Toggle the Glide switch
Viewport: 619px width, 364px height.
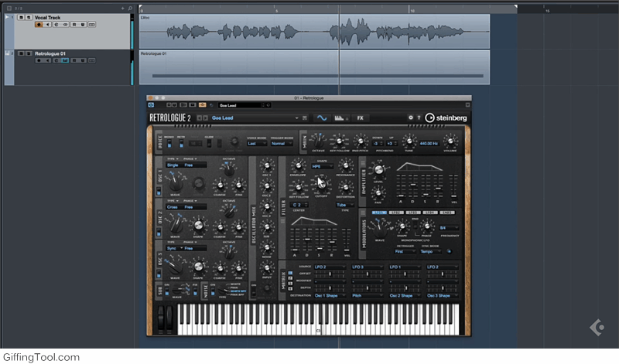(x=209, y=144)
